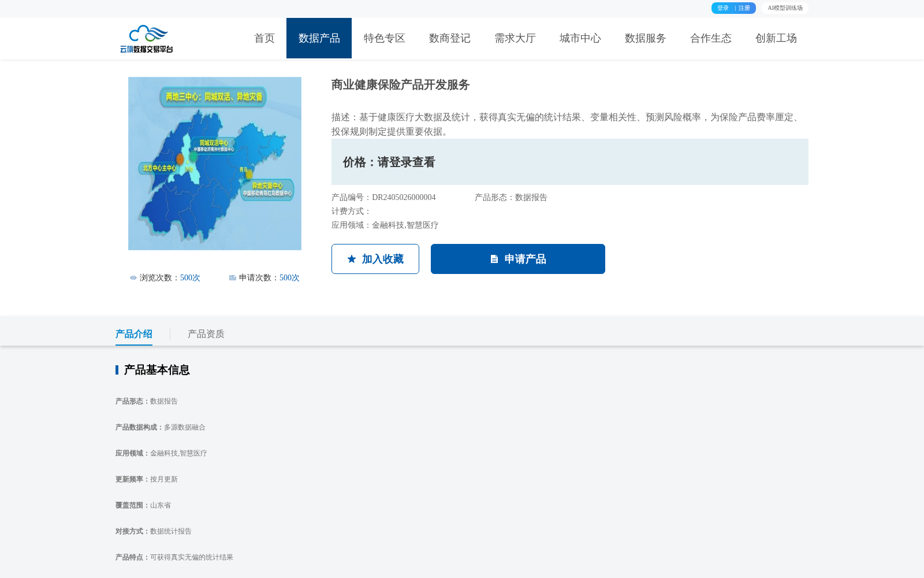Click the 浏览次数 500次 value
Screen dimensions: 924x578
coord(190,278)
